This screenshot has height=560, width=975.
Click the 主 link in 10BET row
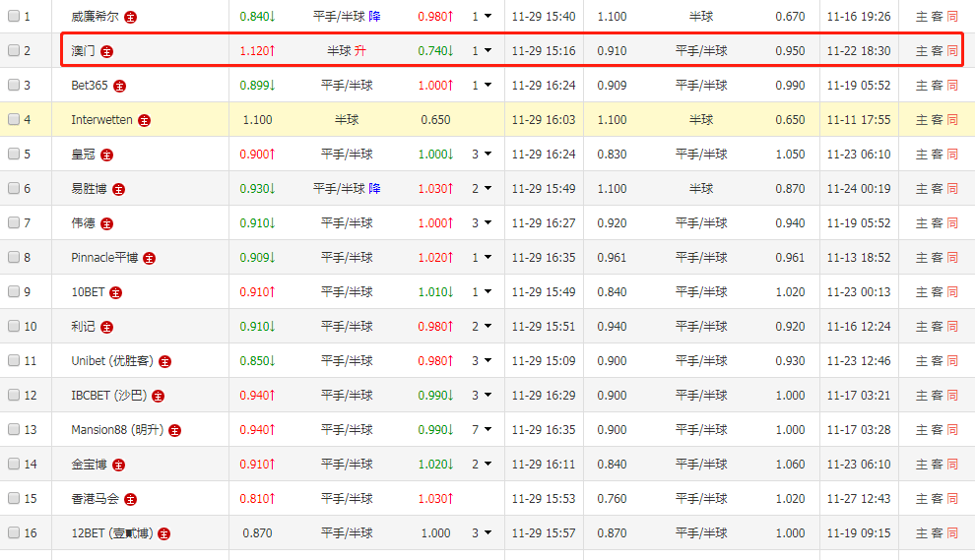coord(922,292)
